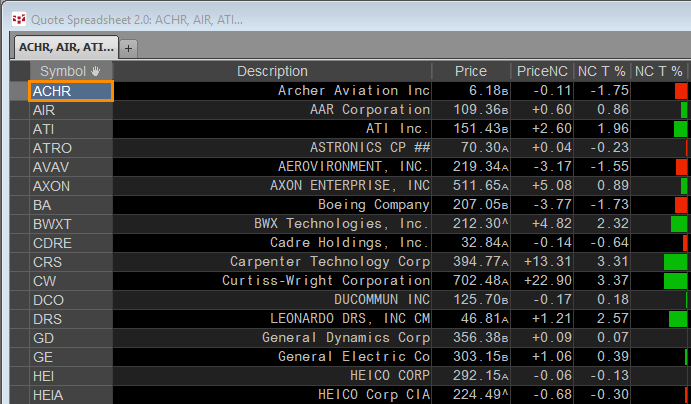Viewport: 691px width, 404px height.
Task: Click the row selector beside AIR
Action: pyautogui.click(x=20, y=109)
